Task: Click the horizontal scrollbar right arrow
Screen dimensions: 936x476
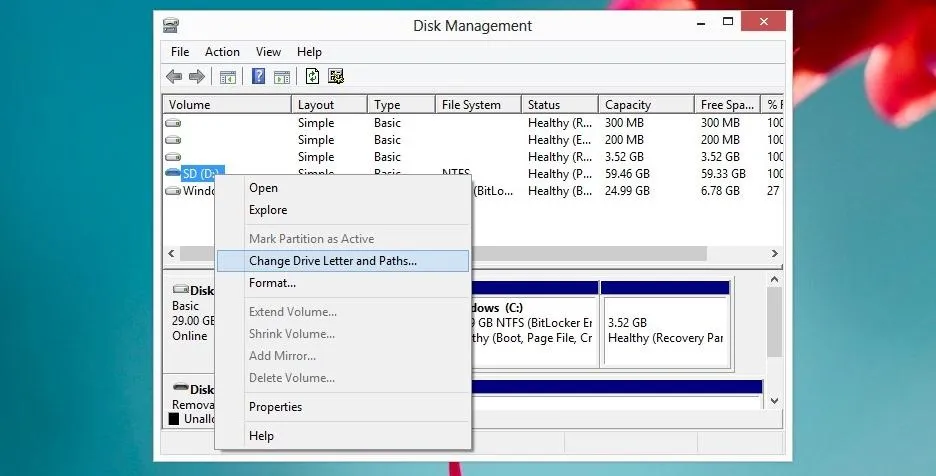Action: (774, 253)
